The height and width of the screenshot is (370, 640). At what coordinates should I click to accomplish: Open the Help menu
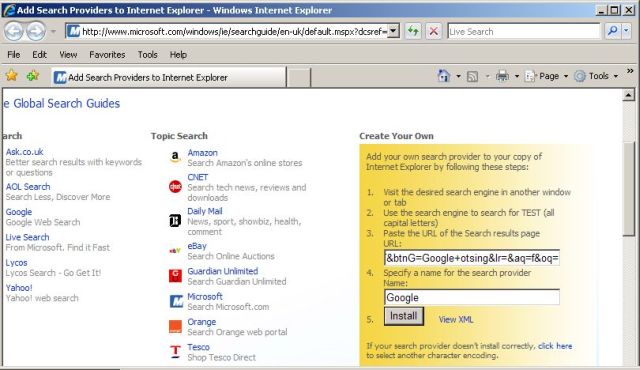[x=178, y=55]
